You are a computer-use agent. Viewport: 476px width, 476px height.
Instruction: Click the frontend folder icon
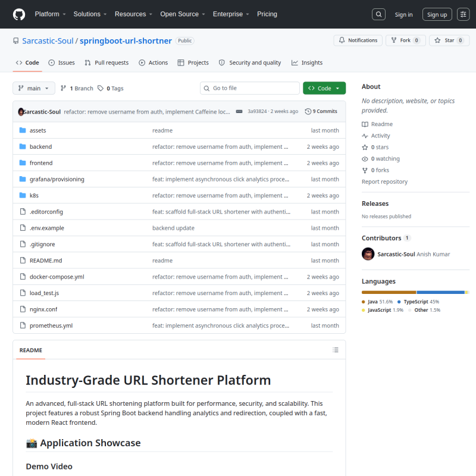pos(23,162)
